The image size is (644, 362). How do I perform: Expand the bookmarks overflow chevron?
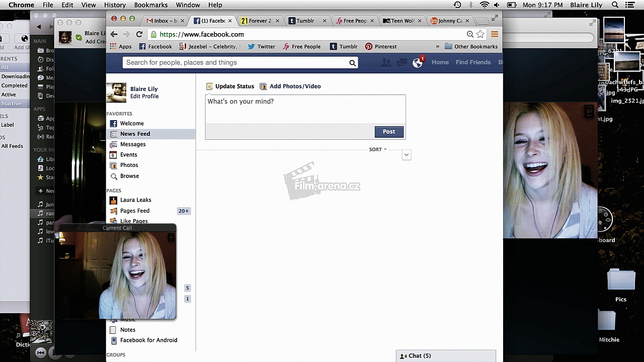(437, 46)
